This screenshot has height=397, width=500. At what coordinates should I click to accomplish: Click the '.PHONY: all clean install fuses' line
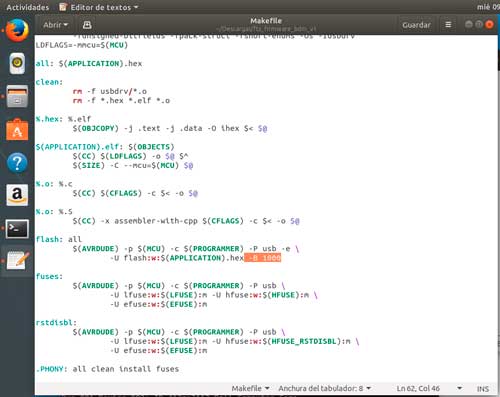click(107, 369)
